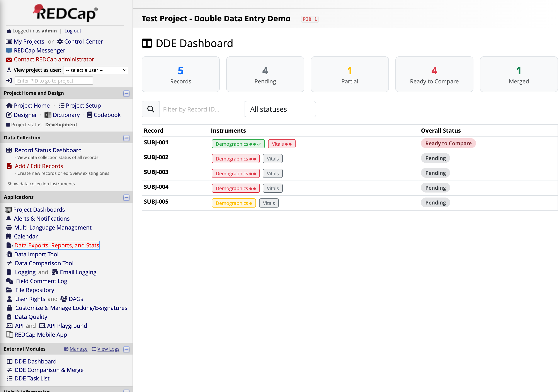Image resolution: width=558 pixels, height=392 pixels.
Task: Click the search magnifier icon by filter
Action: pyautogui.click(x=151, y=109)
